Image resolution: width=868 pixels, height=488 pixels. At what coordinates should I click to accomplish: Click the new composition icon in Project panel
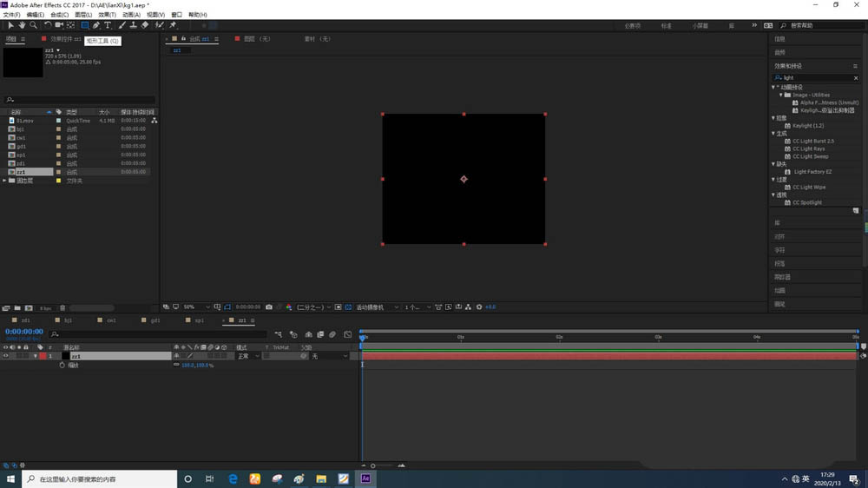point(29,308)
